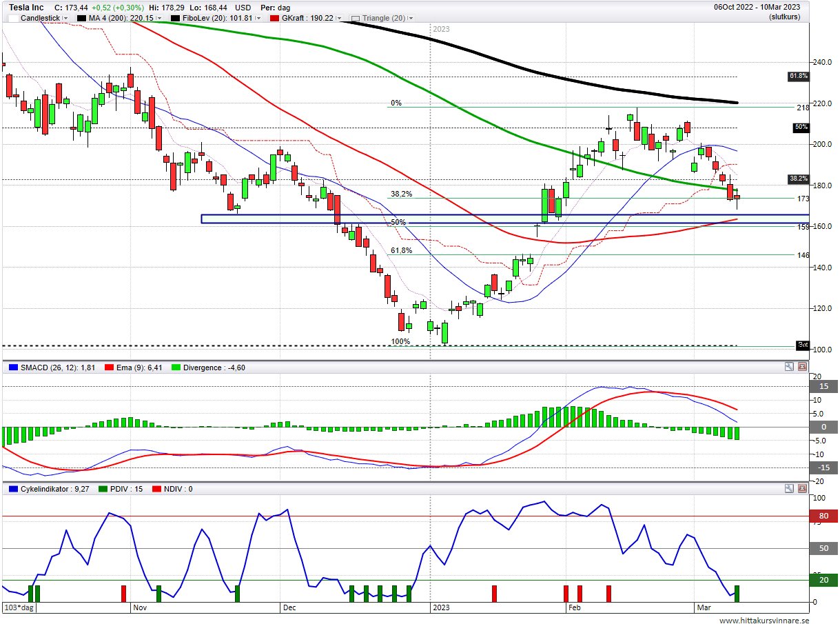Toggle the Triangle (20) indicator box
840x624 pixels.
pyautogui.click(x=356, y=18)
